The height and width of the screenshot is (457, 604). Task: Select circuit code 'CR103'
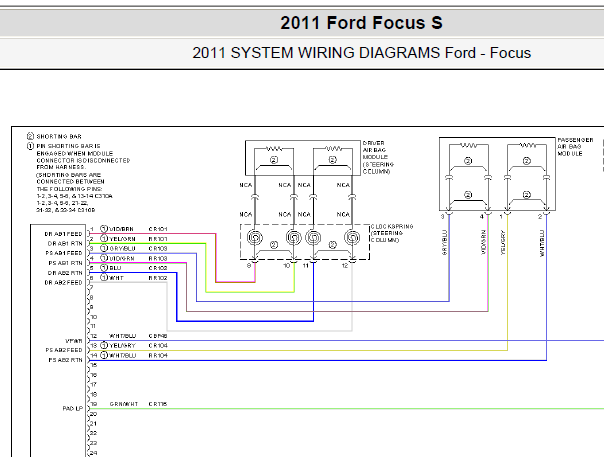click(158, 249)
